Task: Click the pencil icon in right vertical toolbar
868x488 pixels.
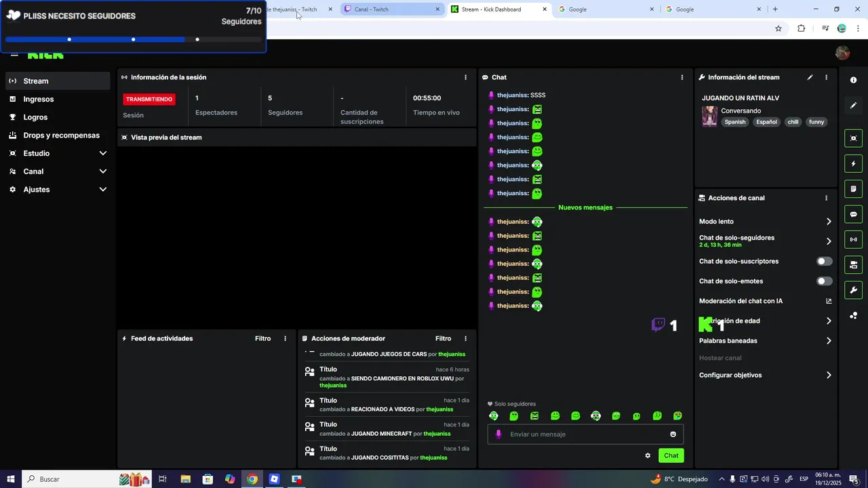Action: 853,105
